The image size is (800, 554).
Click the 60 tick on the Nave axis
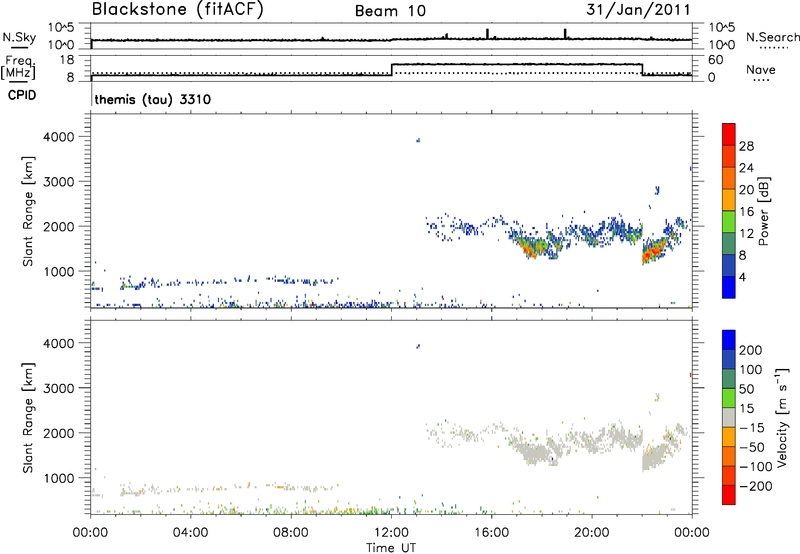[x=716, y=60]
